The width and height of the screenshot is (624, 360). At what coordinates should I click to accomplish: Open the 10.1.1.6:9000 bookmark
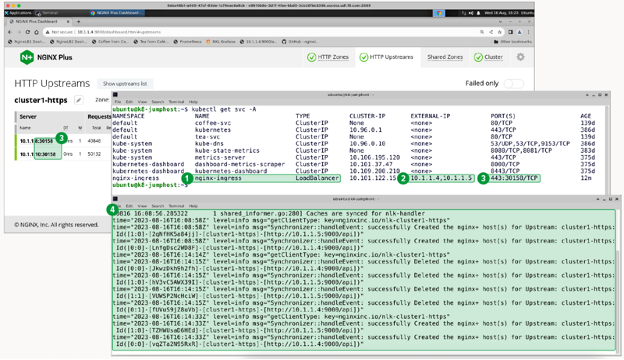coord(258,41)
